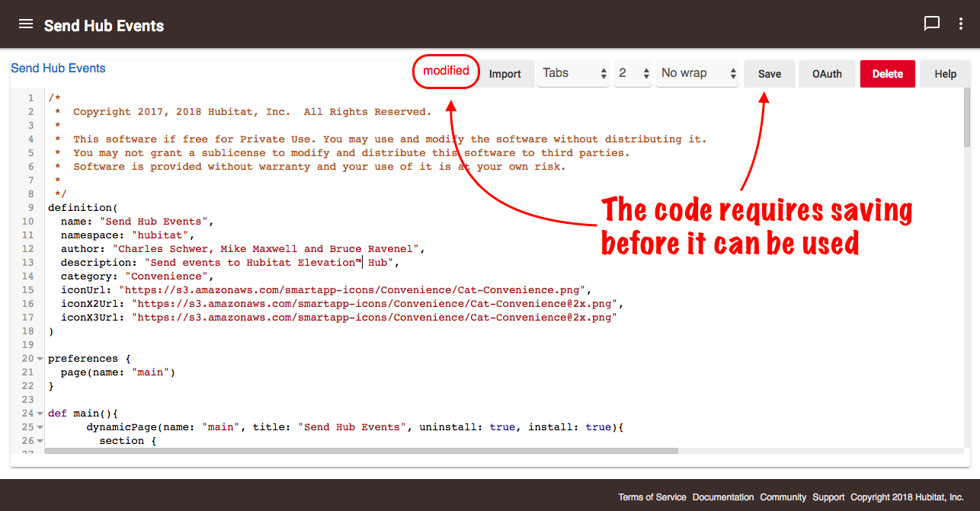
Task: Click the category "Convenience" code line
Action: pyautogui.click(x=138, y=276)
